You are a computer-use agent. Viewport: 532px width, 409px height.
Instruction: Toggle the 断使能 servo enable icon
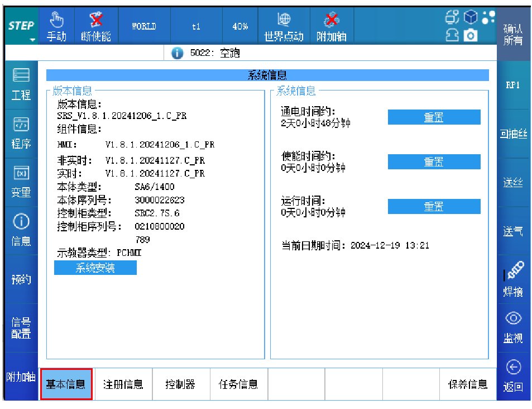click(96, 21)
